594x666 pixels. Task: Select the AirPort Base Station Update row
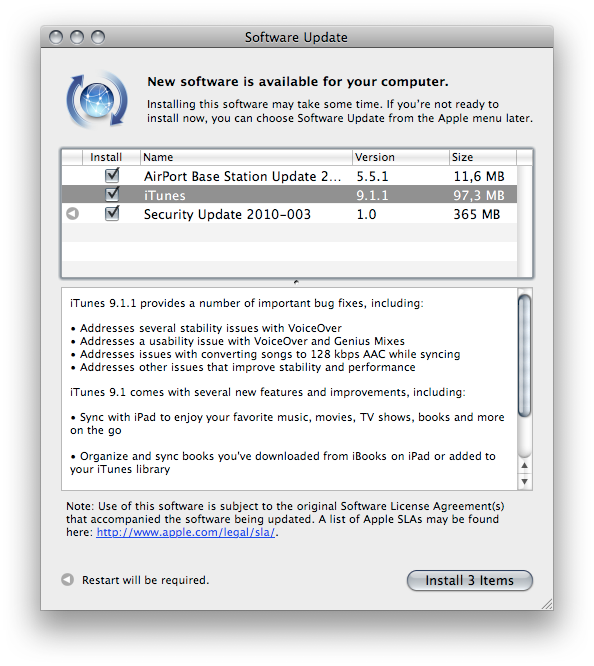pos(289,176)
